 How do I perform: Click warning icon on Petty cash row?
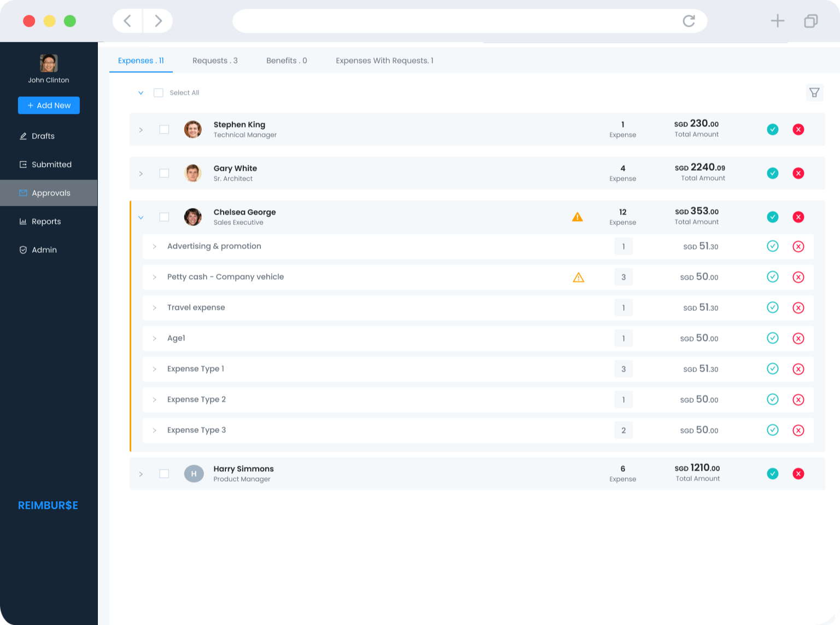click(578, 277)
